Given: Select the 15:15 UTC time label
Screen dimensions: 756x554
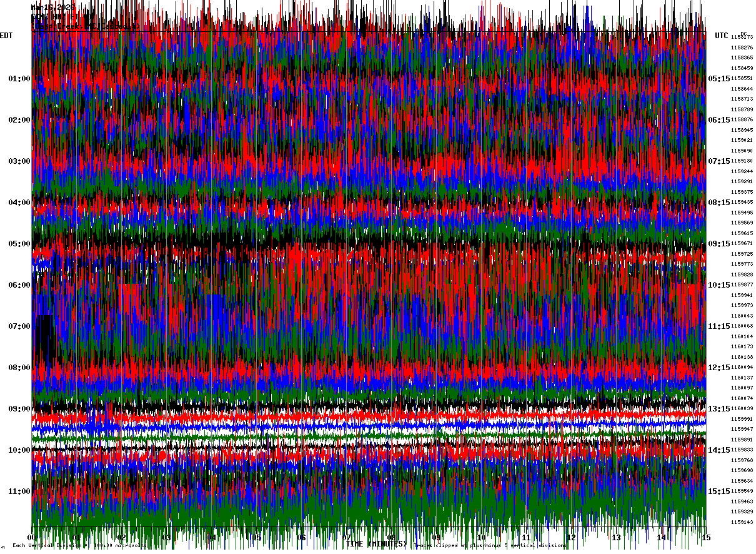Looking at the screenshot, I should [719, 491].
